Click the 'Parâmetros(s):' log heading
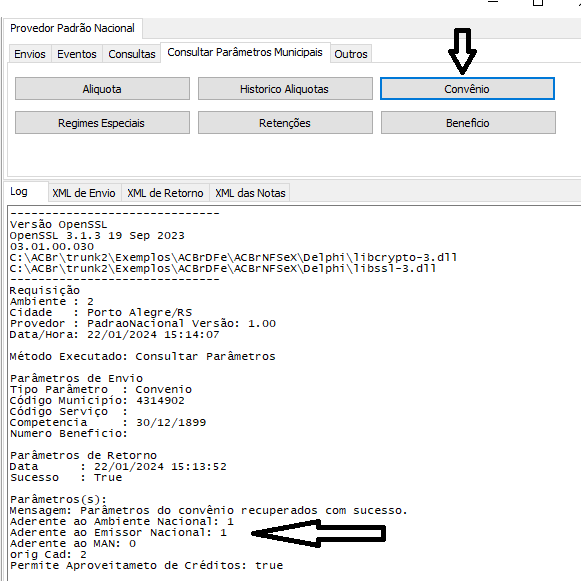Viewport: 581px width, 581px height. coord(59,499)
